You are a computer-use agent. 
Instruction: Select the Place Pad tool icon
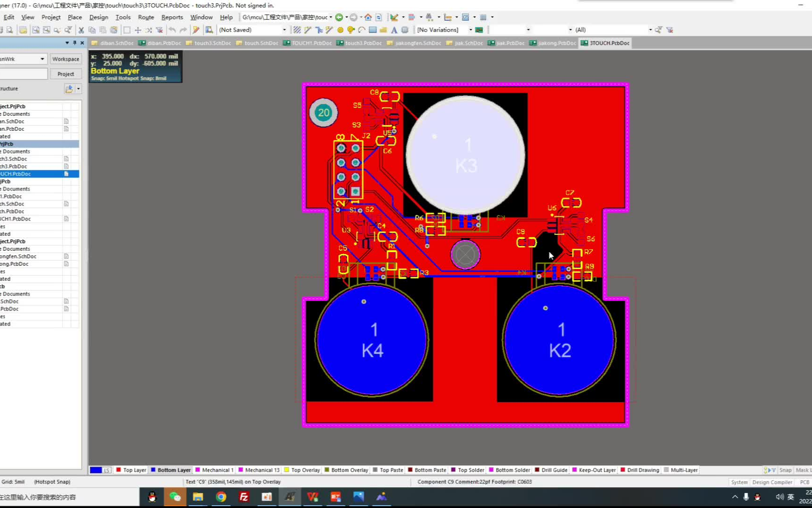click(340, 30)
